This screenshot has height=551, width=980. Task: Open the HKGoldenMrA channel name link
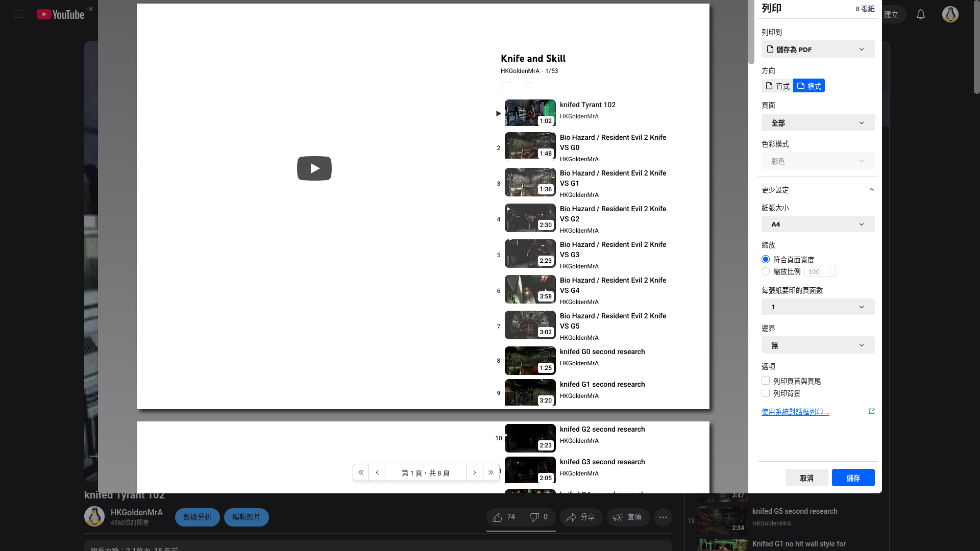(x=137, y=512)
